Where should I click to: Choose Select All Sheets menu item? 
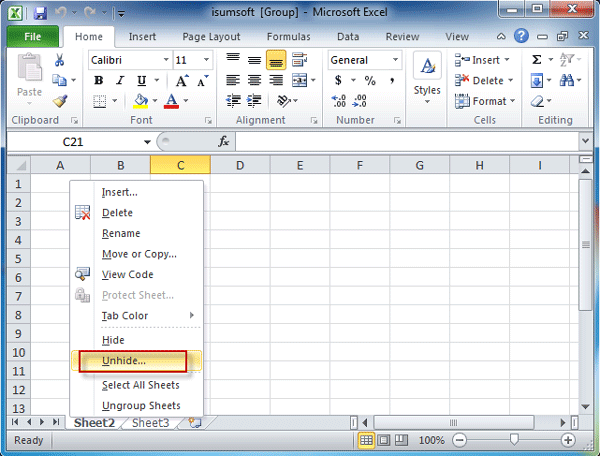tap(136, 385)
